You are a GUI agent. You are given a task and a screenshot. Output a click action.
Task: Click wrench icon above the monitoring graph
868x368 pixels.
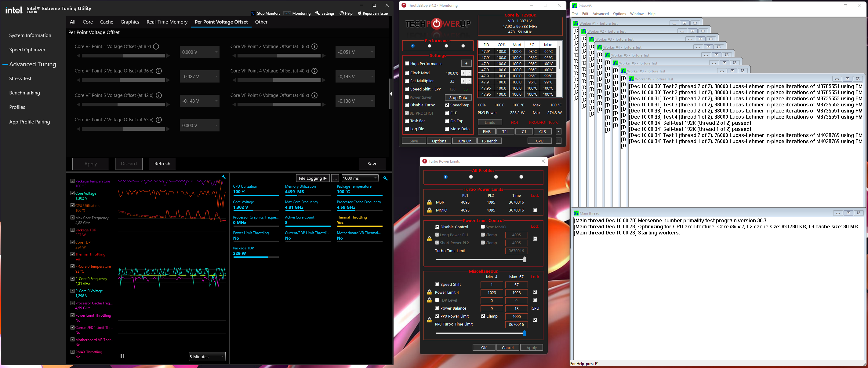tap(223, 177)
